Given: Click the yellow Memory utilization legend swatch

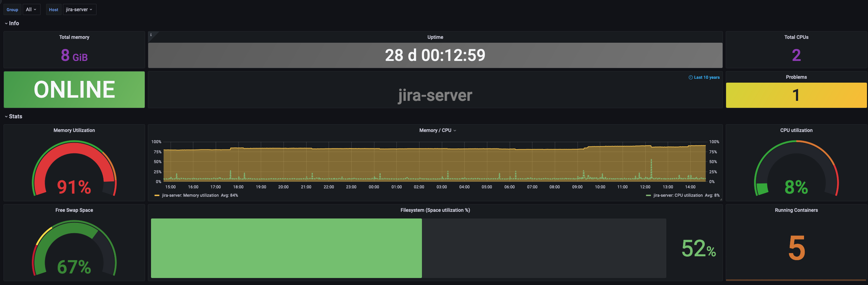Looking at the screenshot, I should (157, 195).
